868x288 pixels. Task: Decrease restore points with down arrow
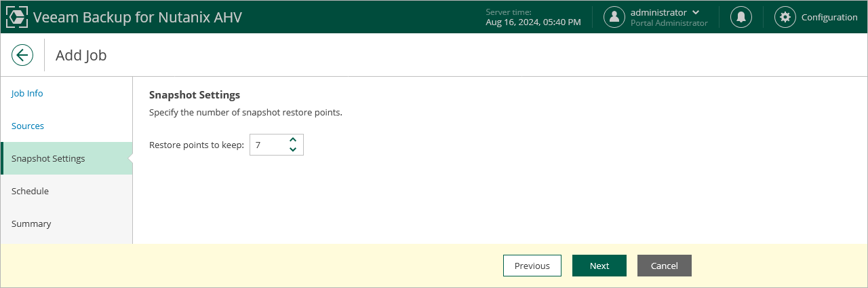coord(293,149)
